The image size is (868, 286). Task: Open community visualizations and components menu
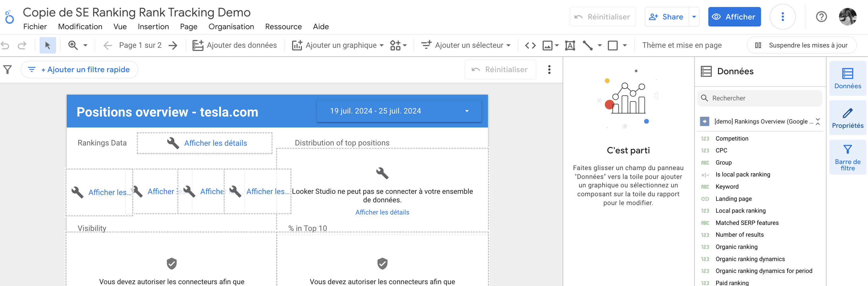pos(398,45)
